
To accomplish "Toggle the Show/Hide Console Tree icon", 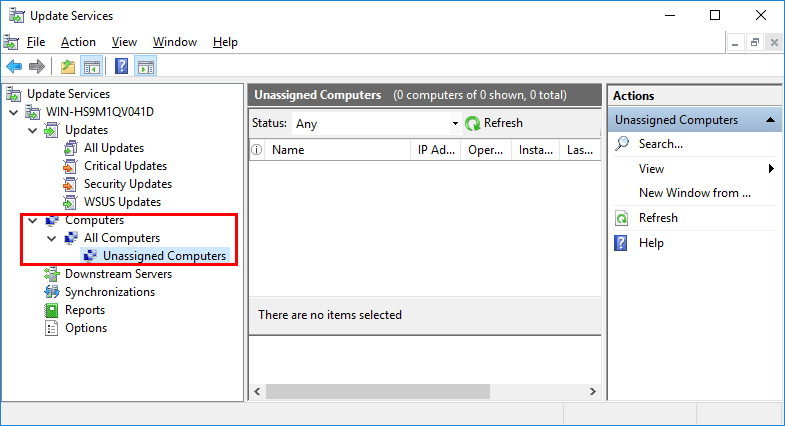I will coord(92,67).
